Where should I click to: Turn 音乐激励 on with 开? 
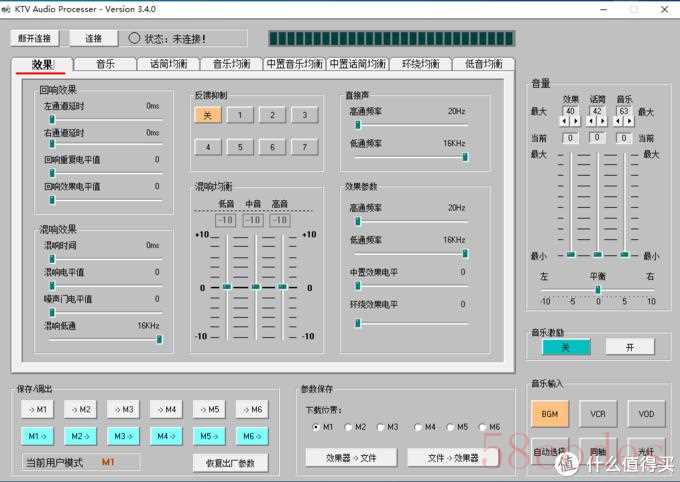click(630, 347)
